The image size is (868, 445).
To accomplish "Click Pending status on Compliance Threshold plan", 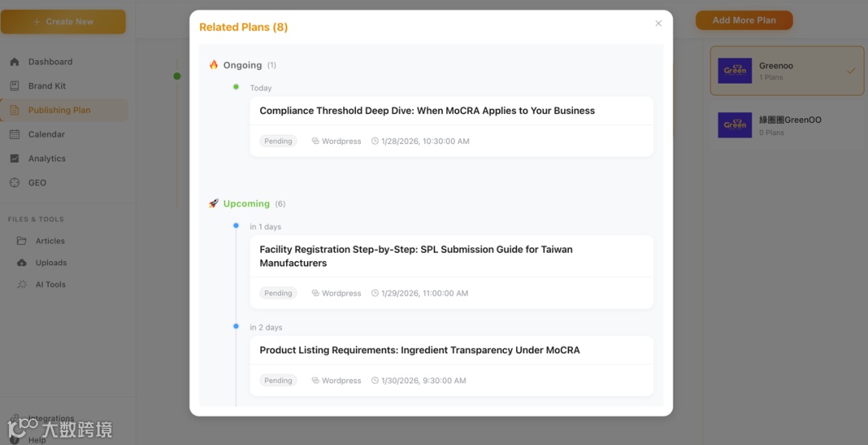I will click(x=278, y=141).
